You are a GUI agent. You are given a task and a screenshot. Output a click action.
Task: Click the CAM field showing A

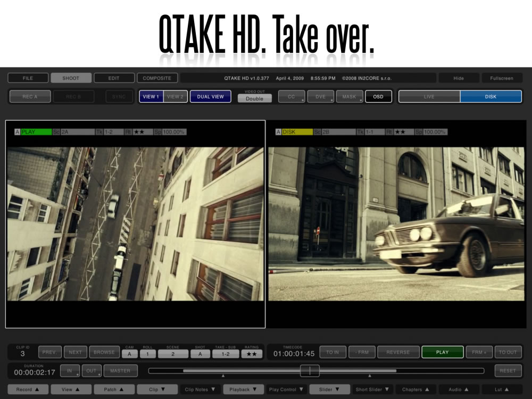(x=130, y=354)
